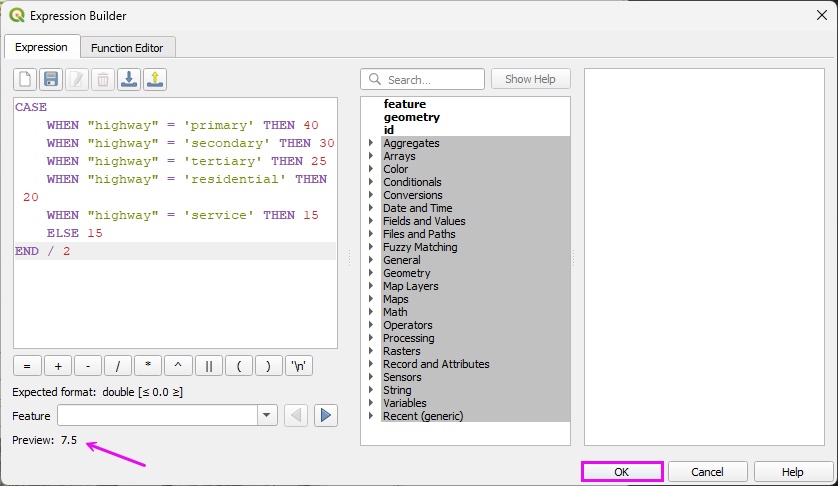The image size is (838, 486).
Task: Select the Expression tab
Action: [x=41, y=47]
